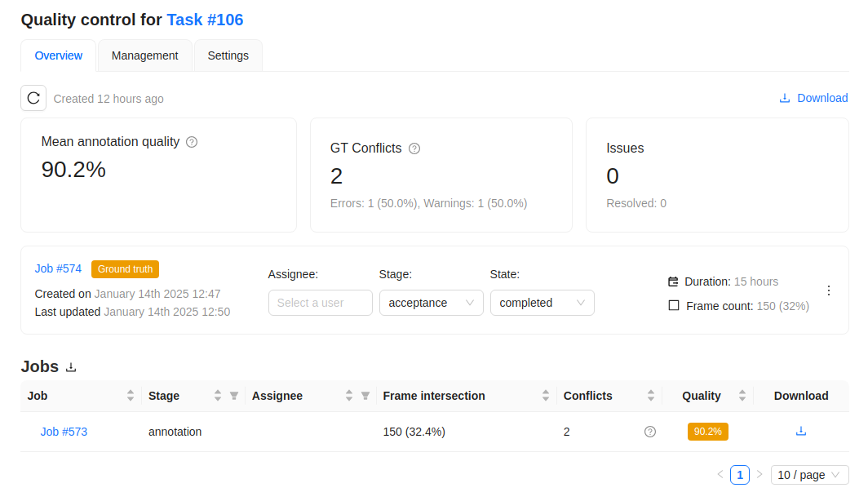Click the help icon beside Mean annotation quality
Viewport: 868px width, 501px height.
tap(192, 142)
